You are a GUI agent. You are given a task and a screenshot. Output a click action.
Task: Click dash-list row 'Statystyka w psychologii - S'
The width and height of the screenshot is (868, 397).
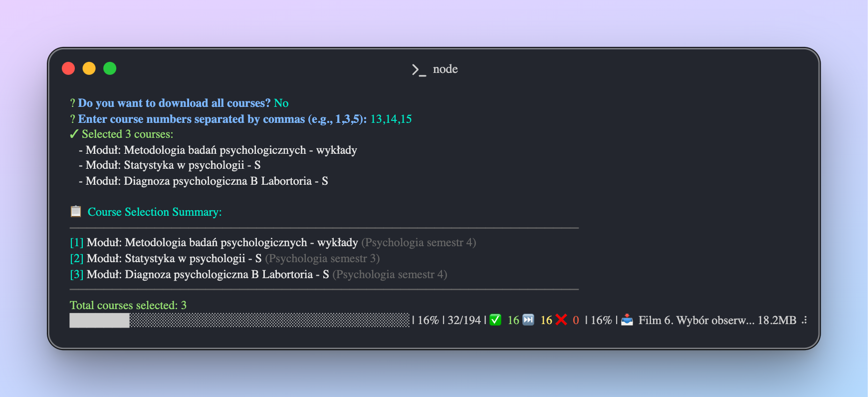tap(170, 165)
